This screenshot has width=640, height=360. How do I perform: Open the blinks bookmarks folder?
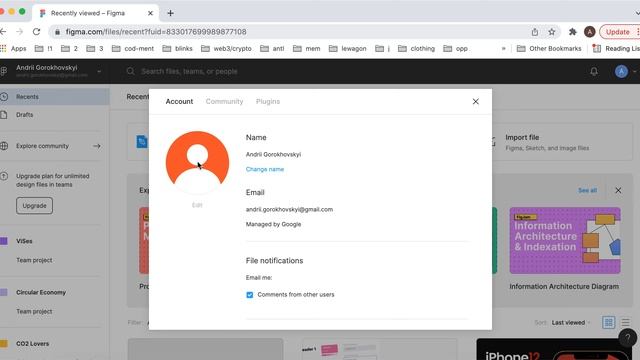click(178, 49)
